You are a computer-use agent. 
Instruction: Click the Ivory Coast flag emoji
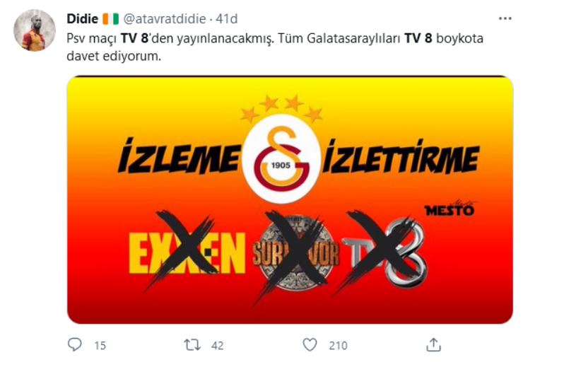point(111,18)
